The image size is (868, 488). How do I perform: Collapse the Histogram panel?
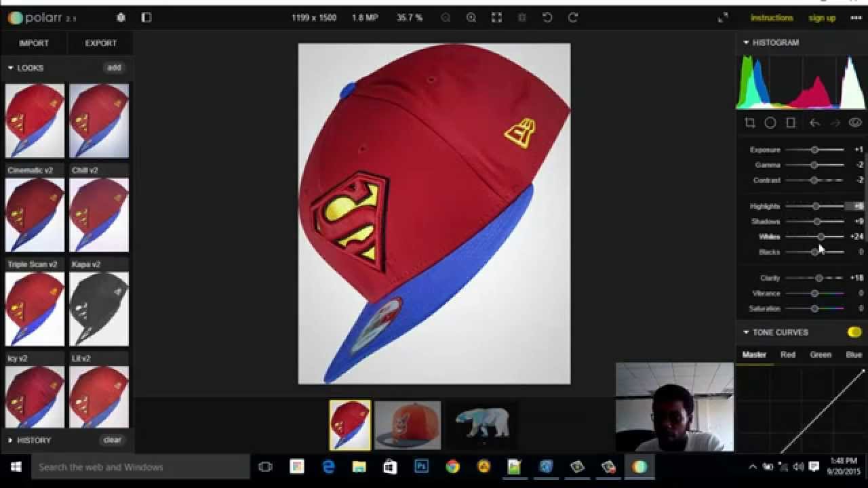point(746,42)
